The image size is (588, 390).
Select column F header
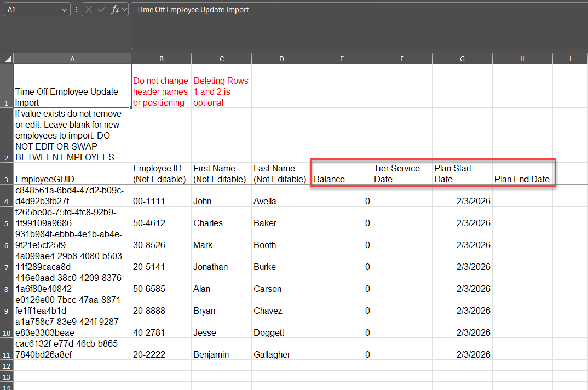pos(402,59)
